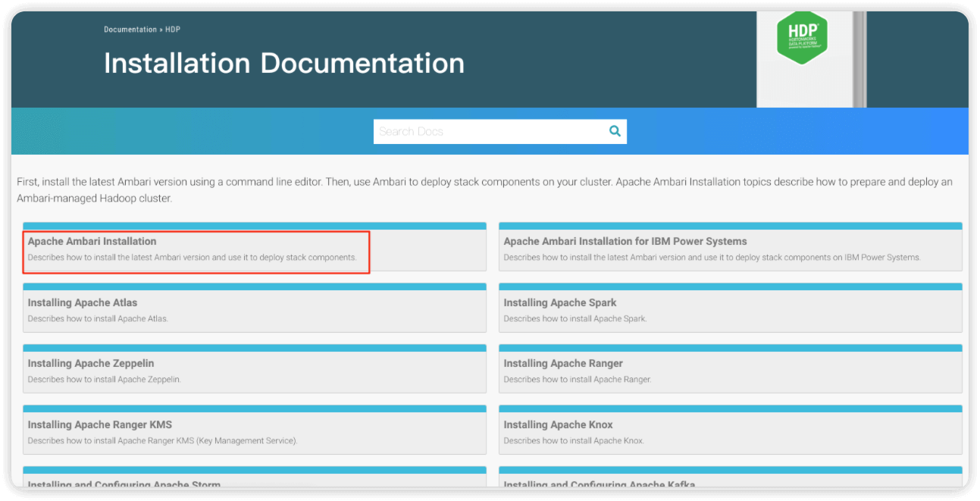Click the intro paragraph starting 'First, install the latest Ambari'
This screenshot has width=980, height=501.
485,190
